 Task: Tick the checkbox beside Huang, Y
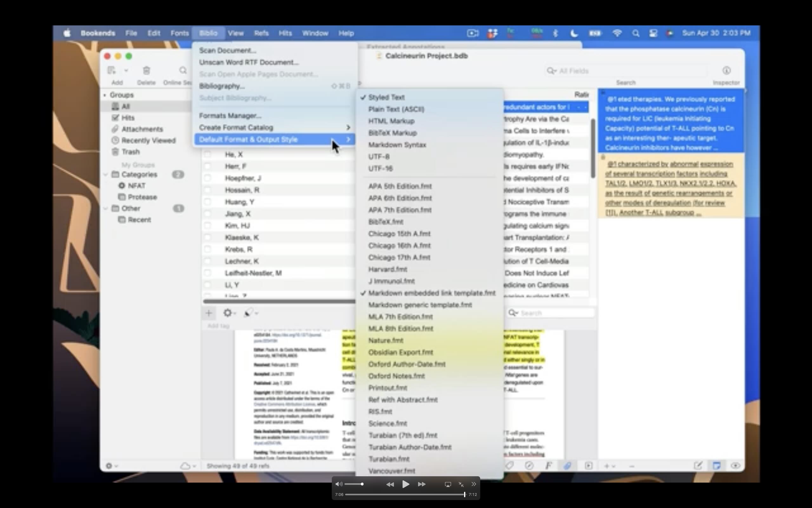click(208, 202)
